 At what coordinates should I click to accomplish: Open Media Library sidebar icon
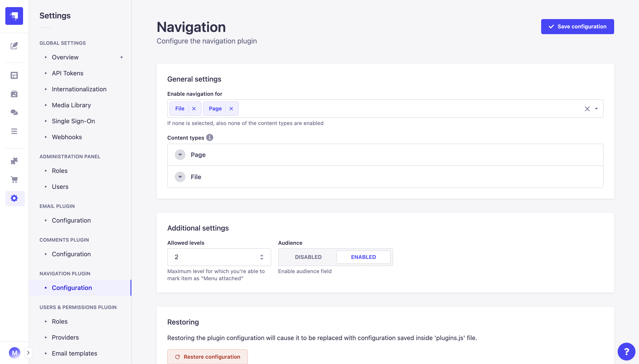[x=14, y=94]
